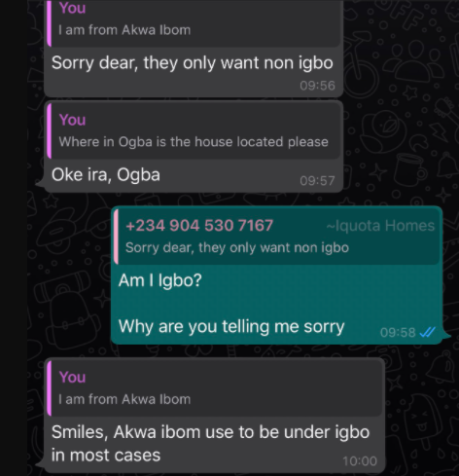Tap the ~Iquota Homes contact name
This screenshot has width=459, height=476.
coord(380,226)
